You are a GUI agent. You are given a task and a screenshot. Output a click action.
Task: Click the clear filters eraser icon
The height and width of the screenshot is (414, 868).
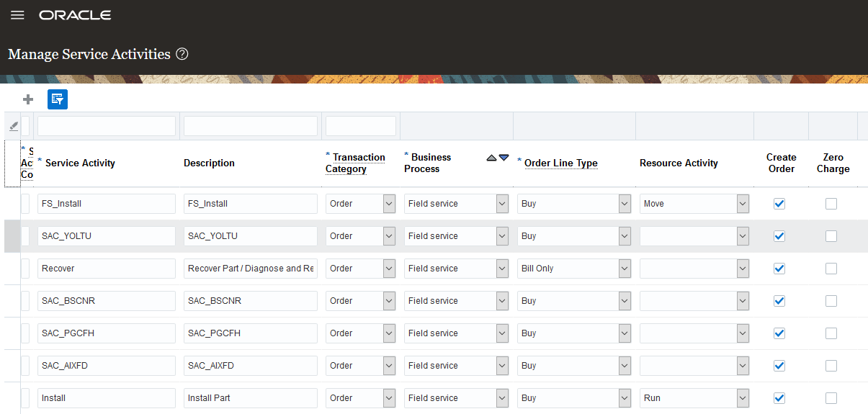[13, 126]
